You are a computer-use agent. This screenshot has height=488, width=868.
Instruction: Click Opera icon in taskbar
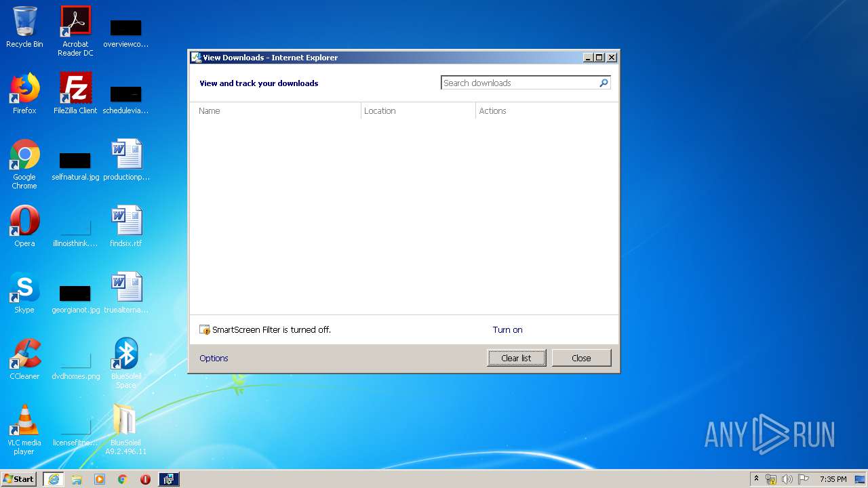tap(145, 479)
